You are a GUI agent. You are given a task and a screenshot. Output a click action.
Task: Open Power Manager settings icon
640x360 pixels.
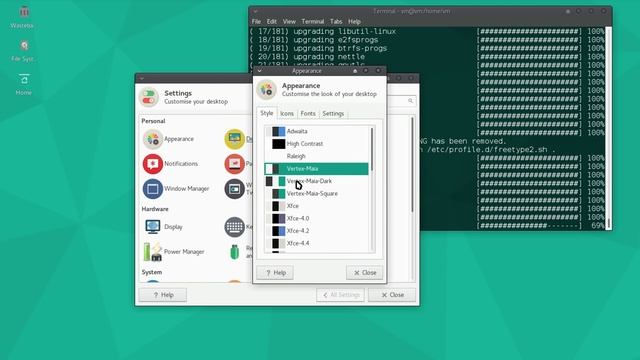click(153, 251)
